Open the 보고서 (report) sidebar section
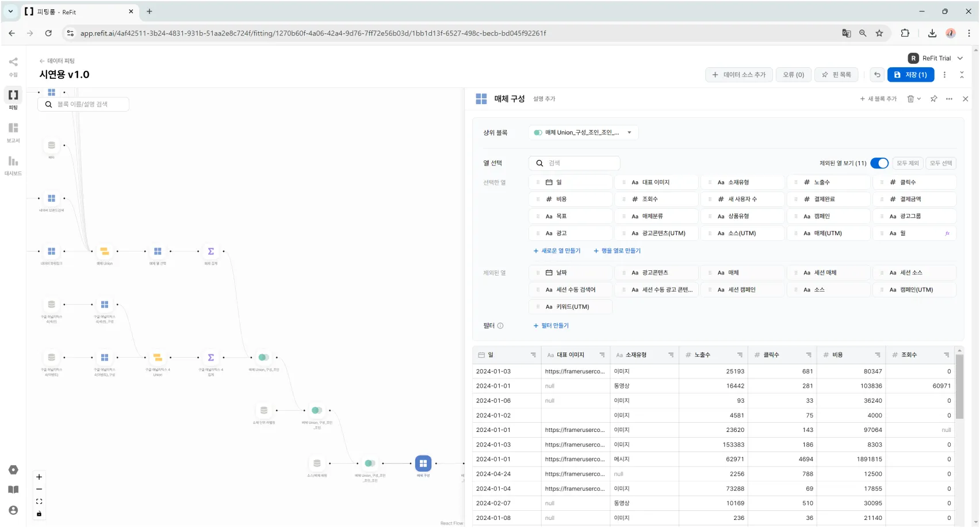 click(13, 132)
